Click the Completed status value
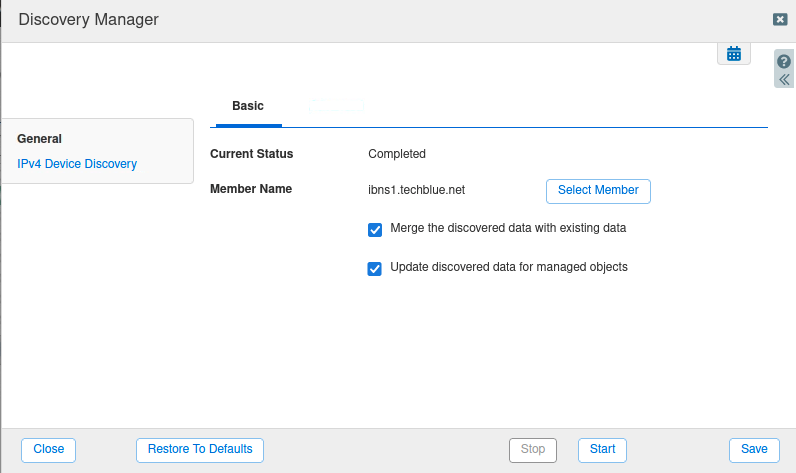This screenshot has width=796, height=473. point(397,154)
